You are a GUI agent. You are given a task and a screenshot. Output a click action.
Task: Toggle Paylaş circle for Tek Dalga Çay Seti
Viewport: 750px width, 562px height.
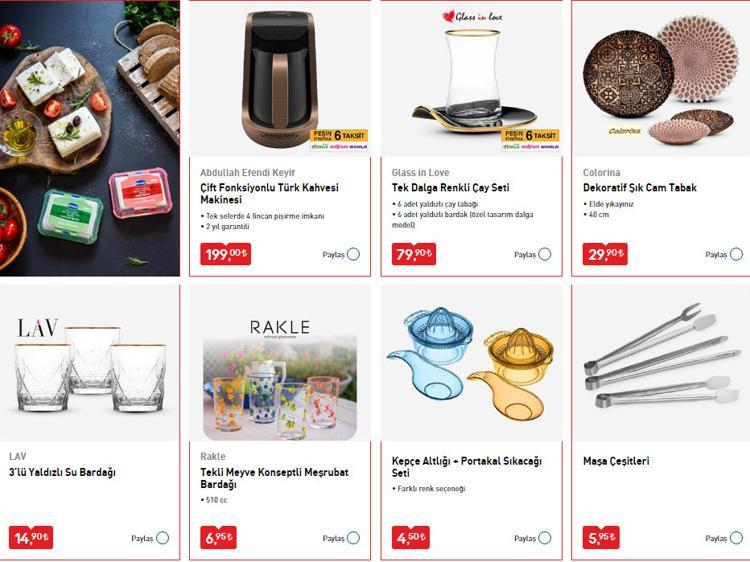tap(545, 254)
